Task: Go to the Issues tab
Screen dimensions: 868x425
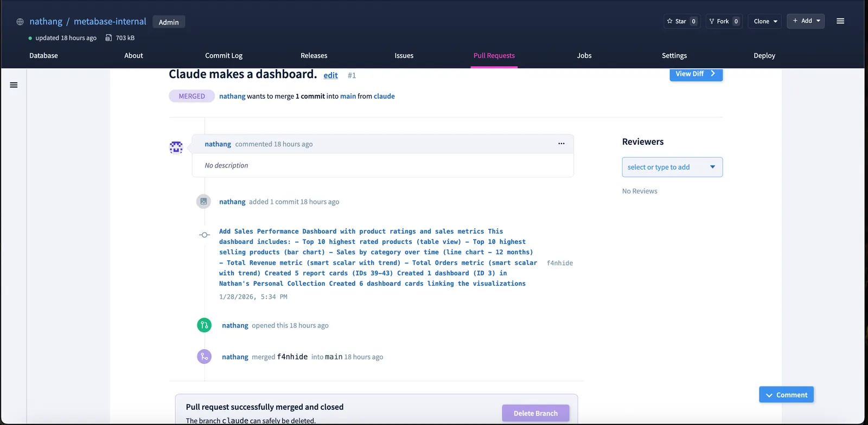Action: [404, 55]
